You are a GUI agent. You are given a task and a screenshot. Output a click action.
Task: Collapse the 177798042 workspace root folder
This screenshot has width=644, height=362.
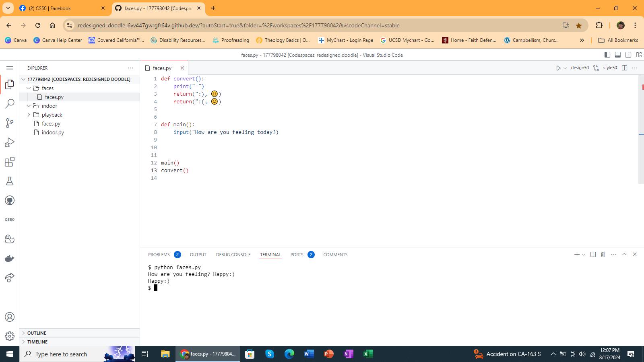[80, 79]
